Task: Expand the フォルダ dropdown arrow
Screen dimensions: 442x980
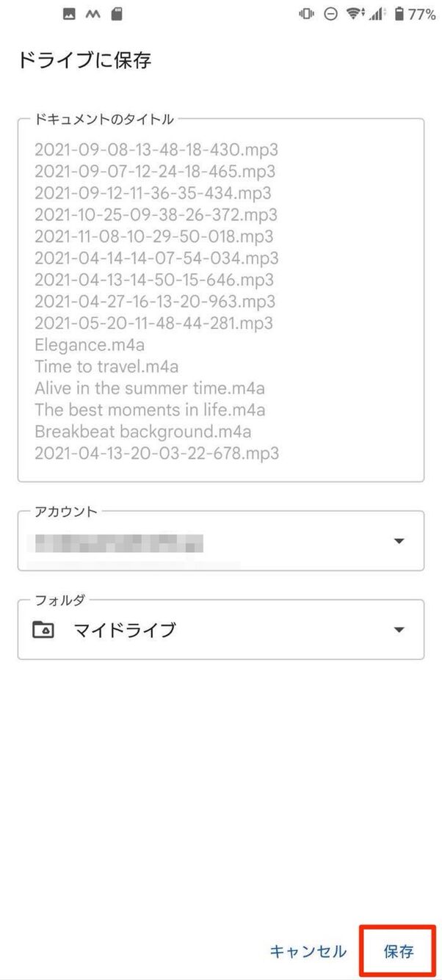Action: 399,630
